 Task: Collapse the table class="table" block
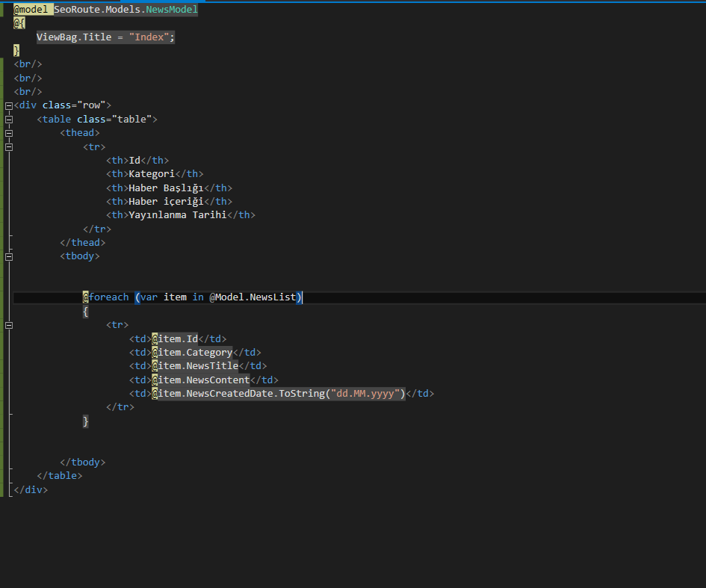pyautogui.click(x=8, y=120)
